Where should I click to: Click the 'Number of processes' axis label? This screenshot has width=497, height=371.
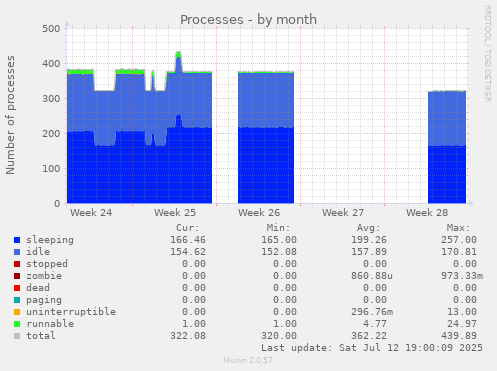[x=11, y=115]
